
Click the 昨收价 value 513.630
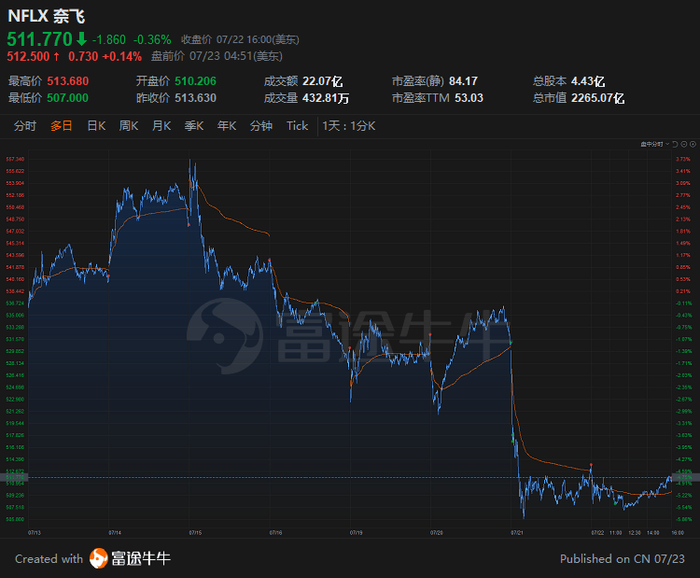(x=196, y=98)
